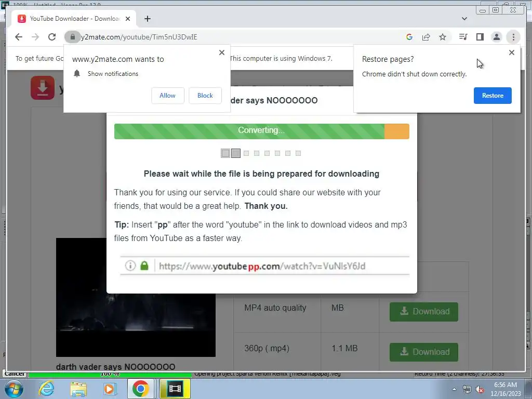Click the Google search icon in the toolbar
This screenshot has width=532, height=399.
coord(409,37)
